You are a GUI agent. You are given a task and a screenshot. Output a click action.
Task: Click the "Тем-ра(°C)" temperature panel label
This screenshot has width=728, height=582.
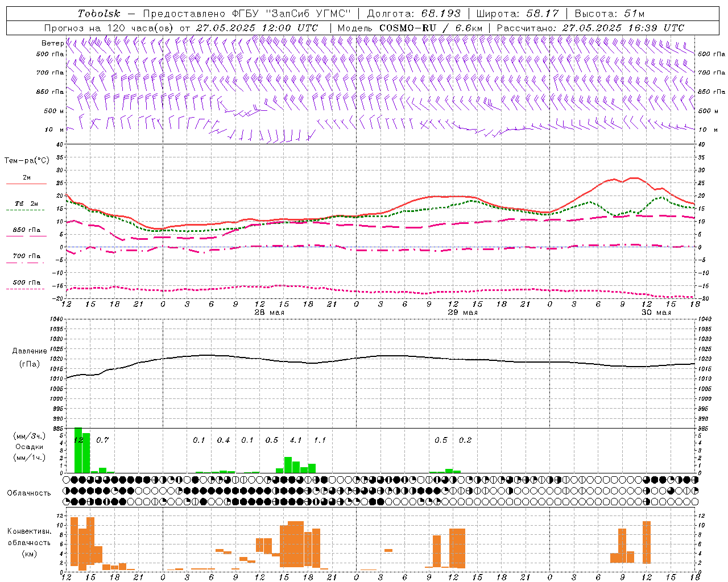[x=27, y=161]
